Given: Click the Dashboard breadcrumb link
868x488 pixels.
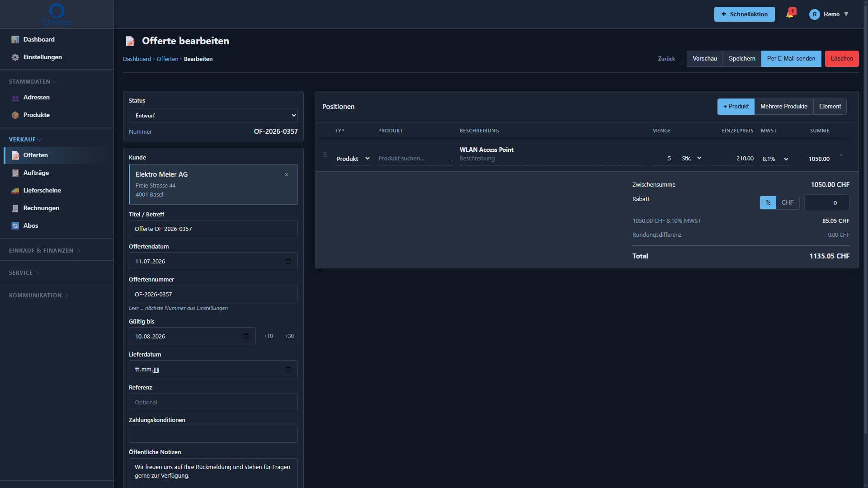Looking at the screenshot, I should point(137,59).
